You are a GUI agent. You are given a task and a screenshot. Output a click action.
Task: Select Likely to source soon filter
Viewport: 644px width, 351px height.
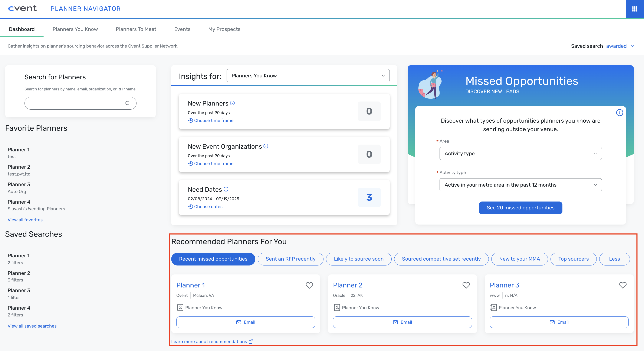359,259
